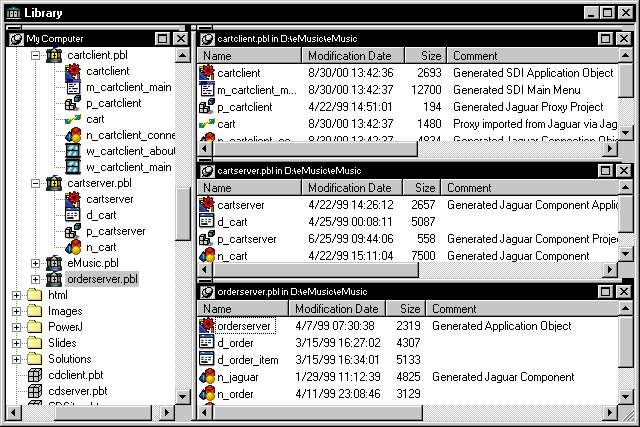Select the m_cartclient_main menu icon in tree
The width and height of the screenshot is (640, 427).
[x=73, y=88]
